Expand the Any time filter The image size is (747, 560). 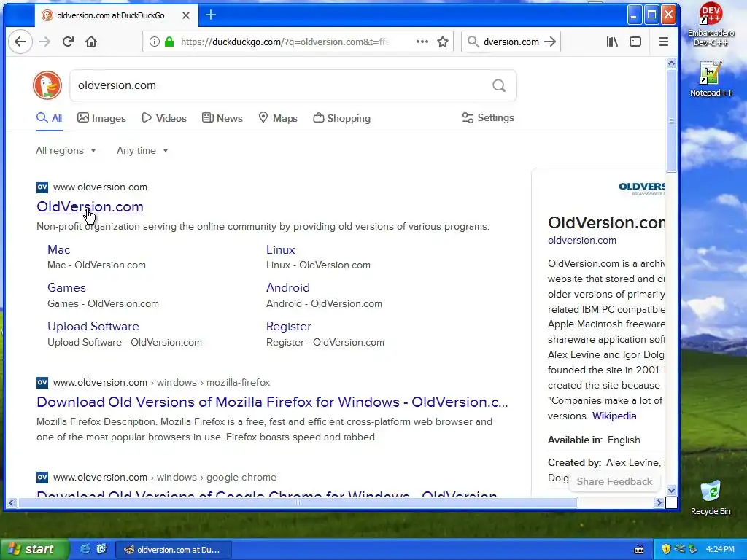click(142, 150)
